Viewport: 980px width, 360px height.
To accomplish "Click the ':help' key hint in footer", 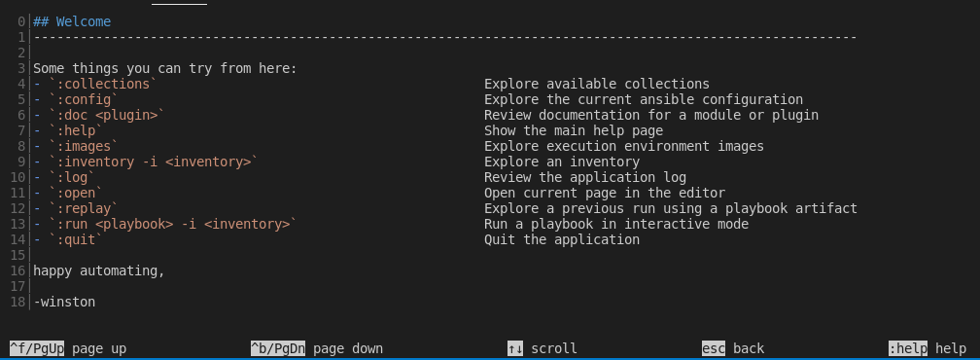I will [907, 348].
